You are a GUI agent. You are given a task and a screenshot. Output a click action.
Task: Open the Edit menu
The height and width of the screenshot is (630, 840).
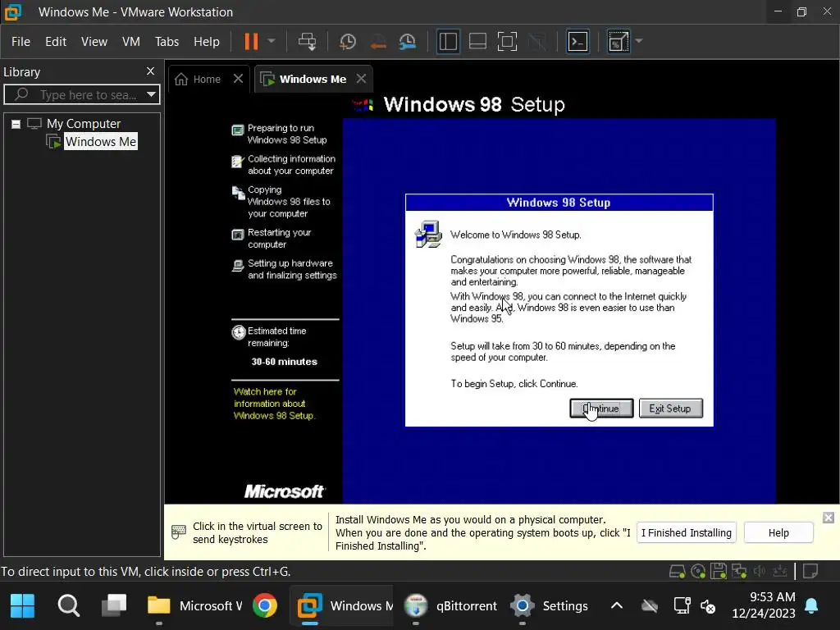(56, 41)
